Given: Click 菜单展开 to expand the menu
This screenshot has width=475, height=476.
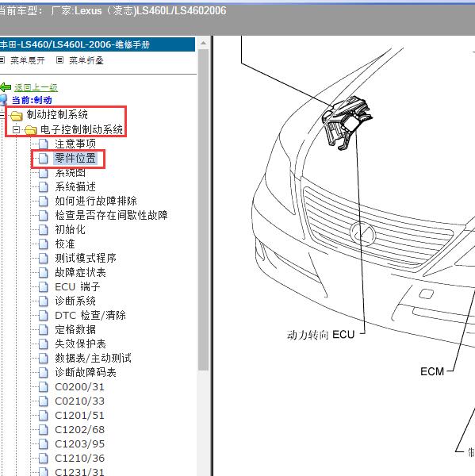Looking at the screenshot, I should click(x=27, y=60).
